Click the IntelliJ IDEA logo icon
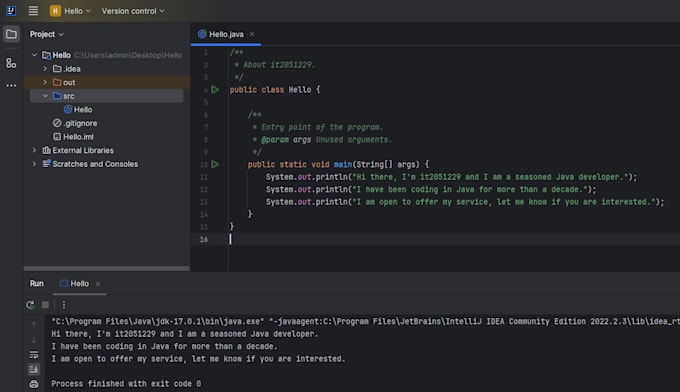680x392 pixels. (11, 10)
